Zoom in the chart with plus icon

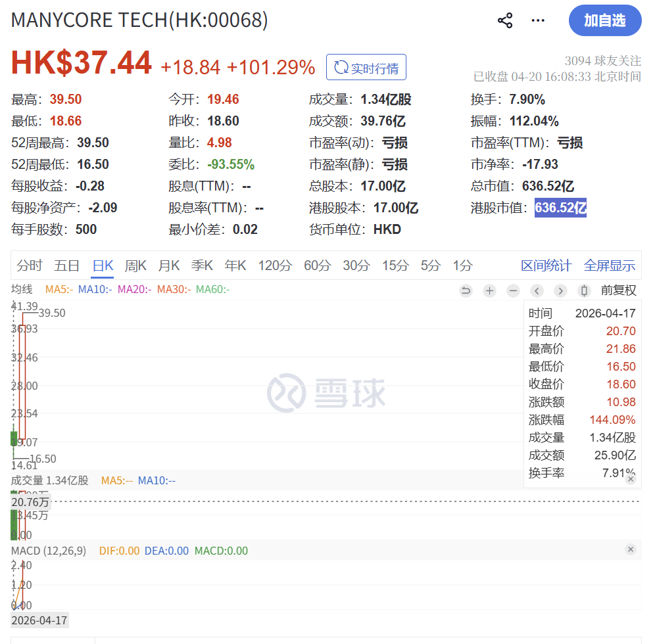(489, 290)
